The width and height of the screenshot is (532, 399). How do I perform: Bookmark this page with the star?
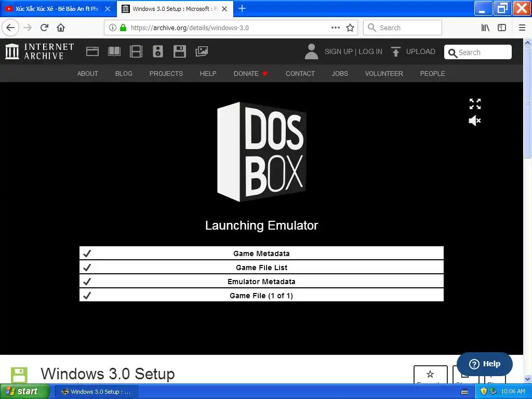(350, 28)
